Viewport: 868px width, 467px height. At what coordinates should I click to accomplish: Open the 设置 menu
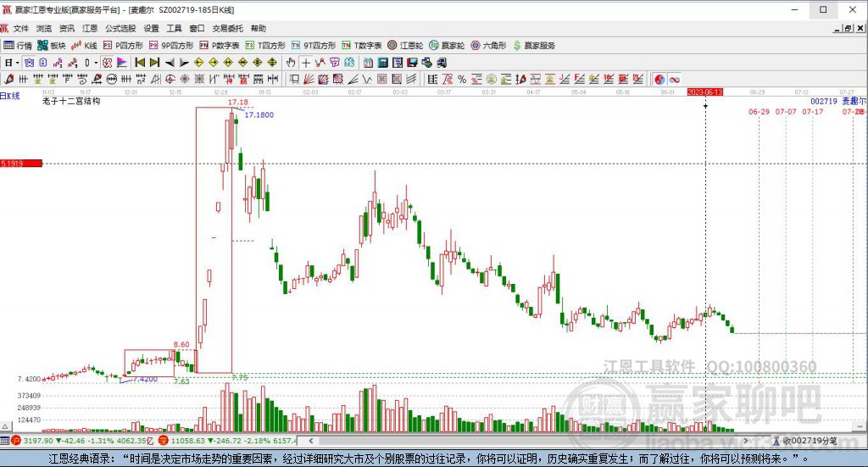click(x=151, y=28)
